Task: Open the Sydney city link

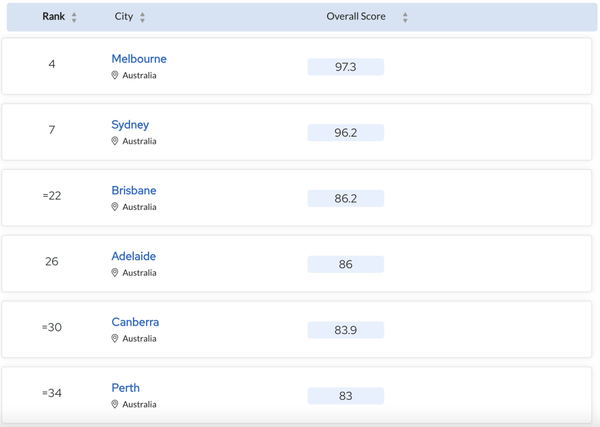Action: [x=130, y=125]
